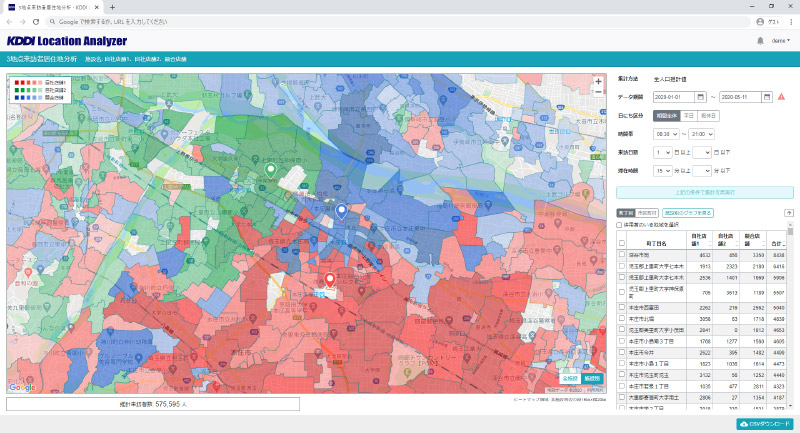Open a new browser tab
The width and height of the screenshot is (800, 433).
click(112, 7)
